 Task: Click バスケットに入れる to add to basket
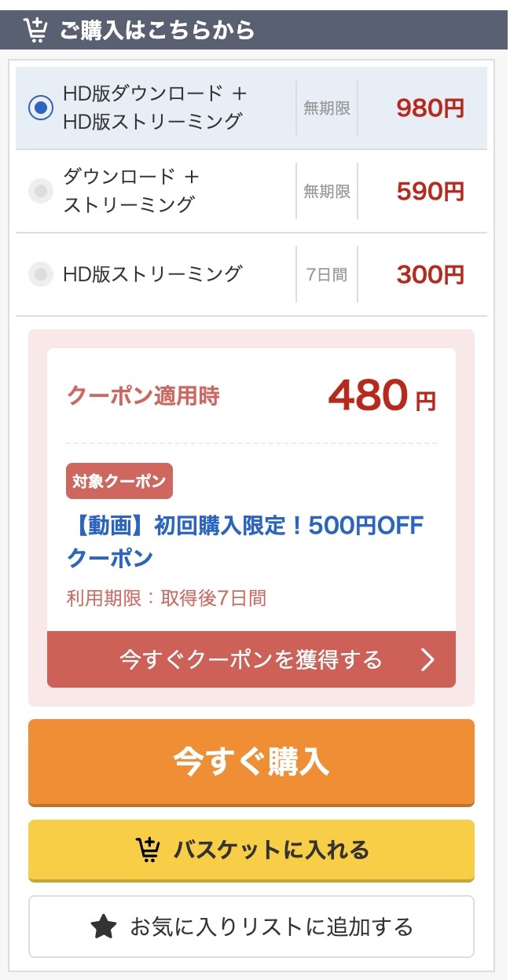pyautogui.click(x=251, y=850)
